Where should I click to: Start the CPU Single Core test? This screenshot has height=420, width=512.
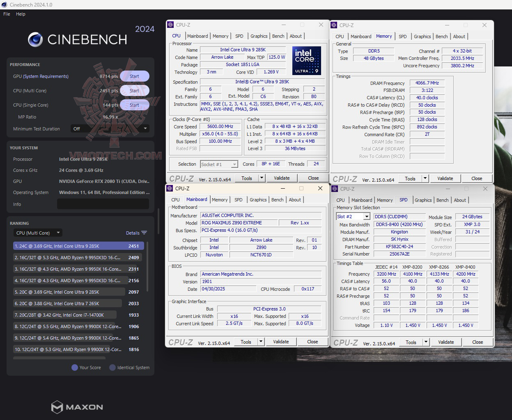(134, 105)
